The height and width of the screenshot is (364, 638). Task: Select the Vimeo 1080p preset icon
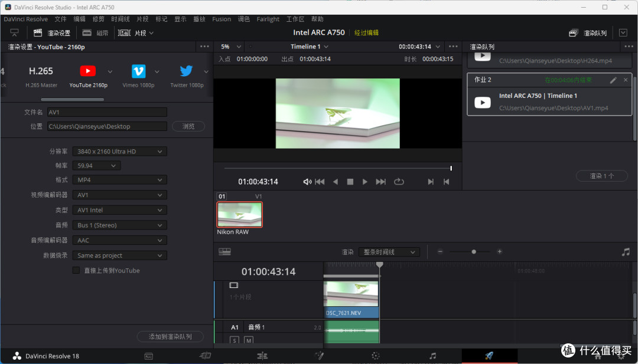(138, 71)
